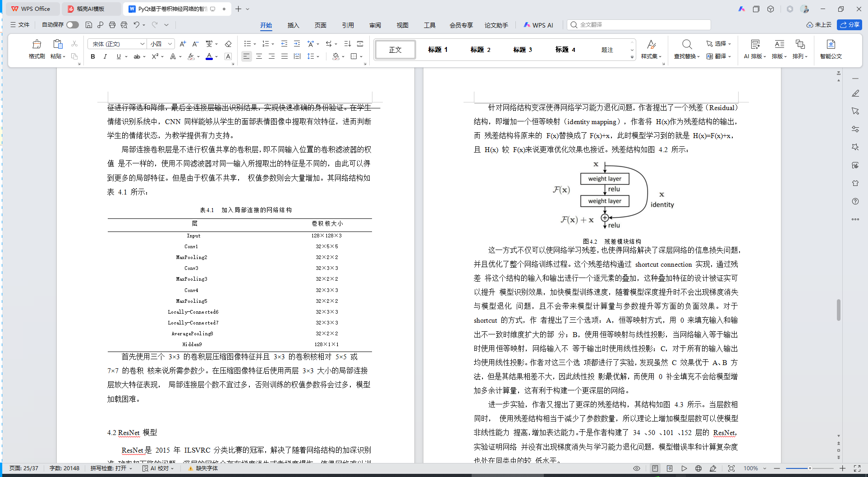Expand the styles gallery more arrow
868x477 pixels.
tap(632, 57)
